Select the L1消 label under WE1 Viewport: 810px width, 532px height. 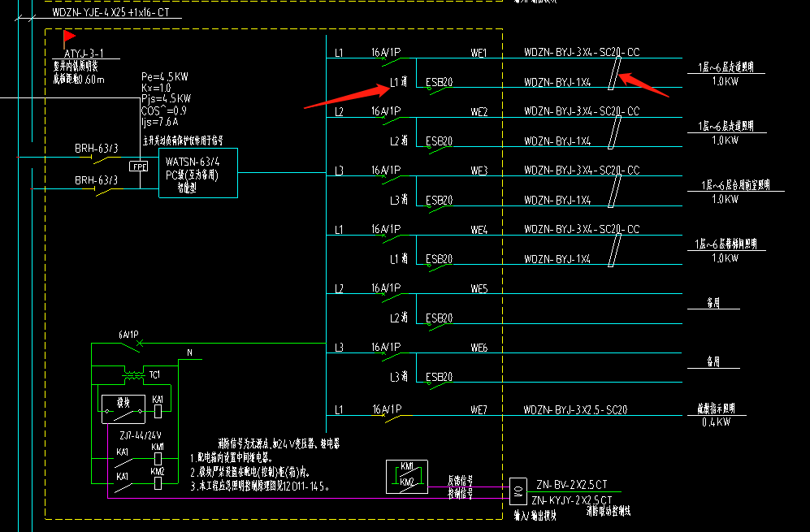(x=399, y=81)
